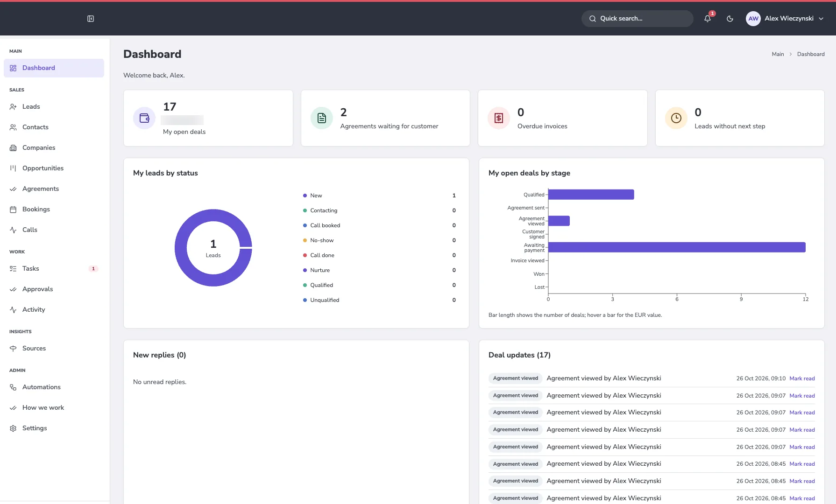Open the Overdue invoices card

pos(563,118)
